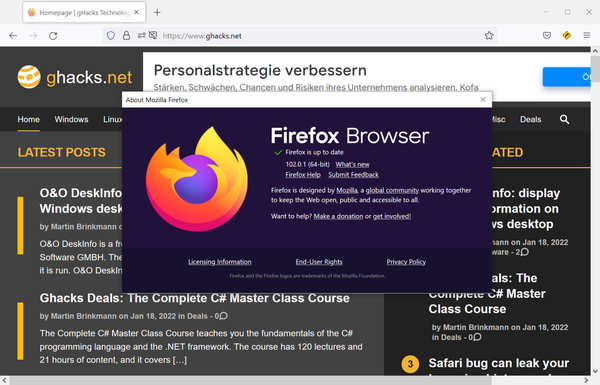Open Ghacks Deals C# Master Class article

(194, 298)
